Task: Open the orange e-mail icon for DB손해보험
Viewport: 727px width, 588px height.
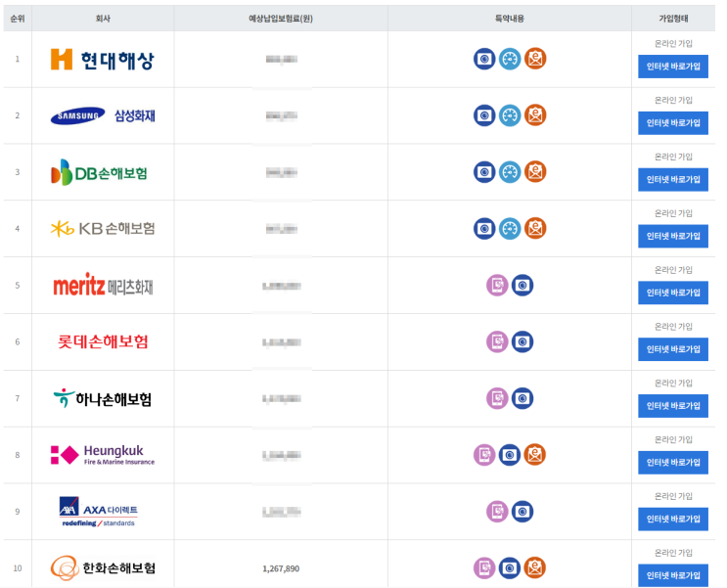Action: click(x=535, y=172)
